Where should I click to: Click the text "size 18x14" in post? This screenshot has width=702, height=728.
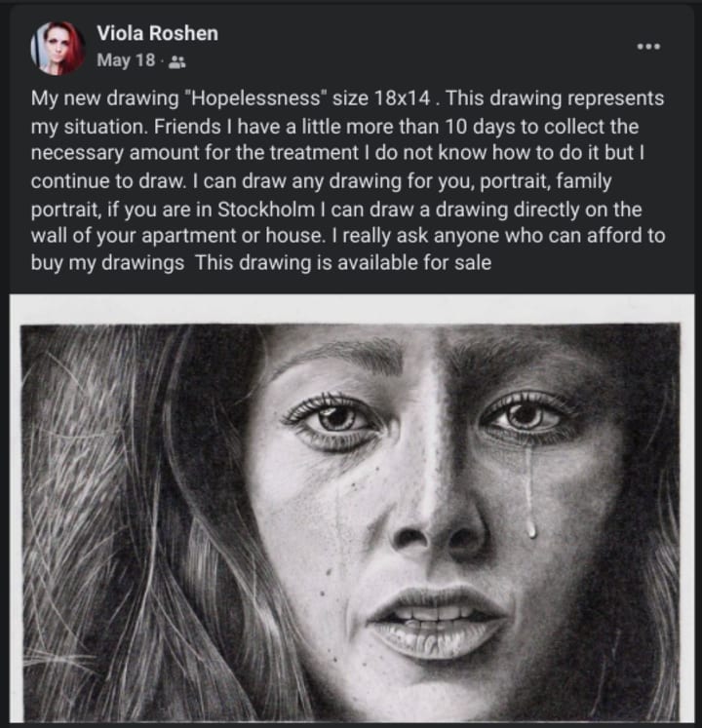pos(381,98)
